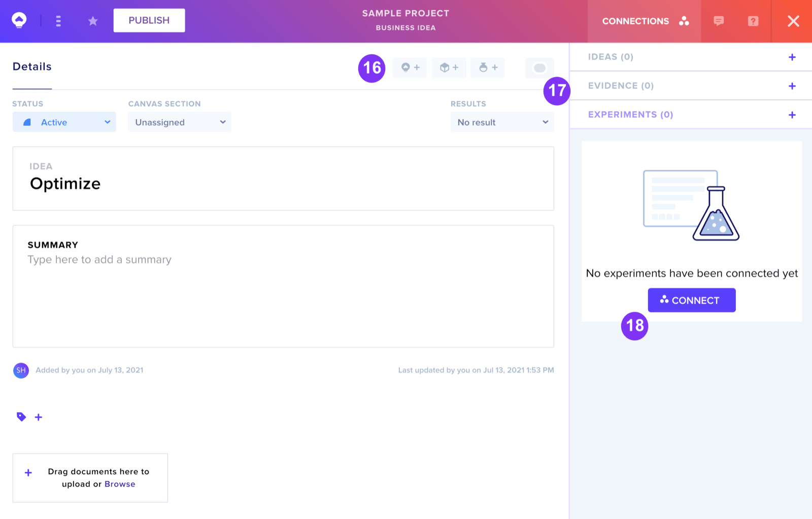The image size is (812, 519).
Task: Click the lightbulb home logo icon
Action: (19, 20)
